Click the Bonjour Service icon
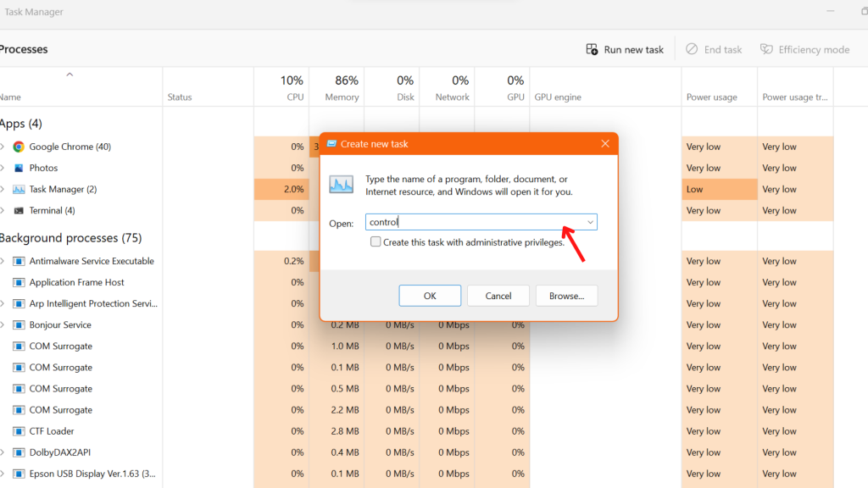 pyautogui.click(x=19, y=324)
